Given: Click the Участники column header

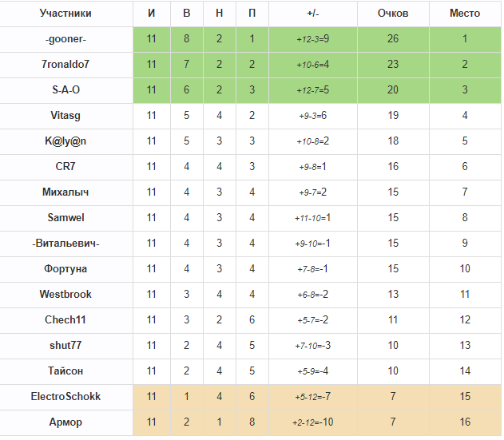Looking at the screenshot, I should (65, 14).
